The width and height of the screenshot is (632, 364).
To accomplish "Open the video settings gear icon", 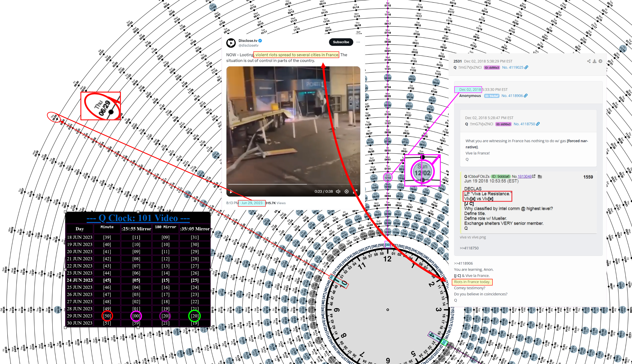I will tap(347, 191).
